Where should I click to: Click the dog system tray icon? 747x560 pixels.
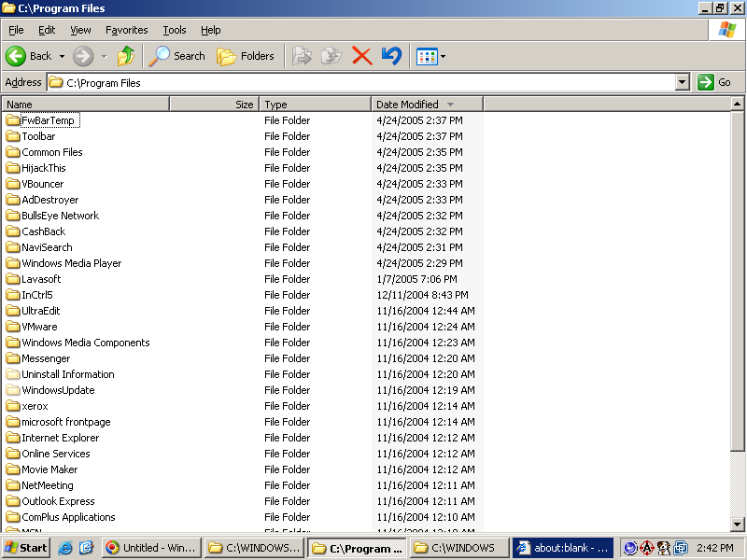(x=663, y=548)
